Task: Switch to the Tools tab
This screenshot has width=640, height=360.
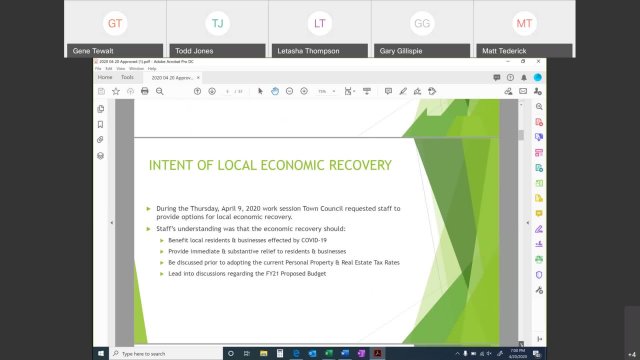Action: pos(127,77)
